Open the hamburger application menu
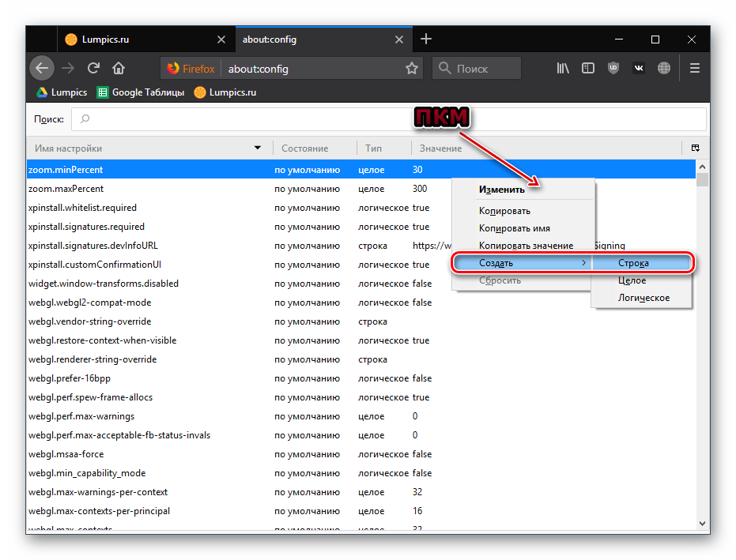736x560 pixels. click(695, 68)
